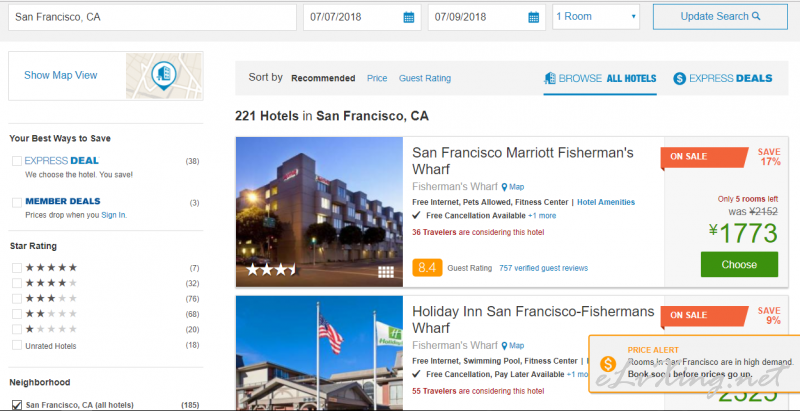Screen dimensions: 800x411
Task: Click the ¥1773 price text
Action: (x=743, y=234)
